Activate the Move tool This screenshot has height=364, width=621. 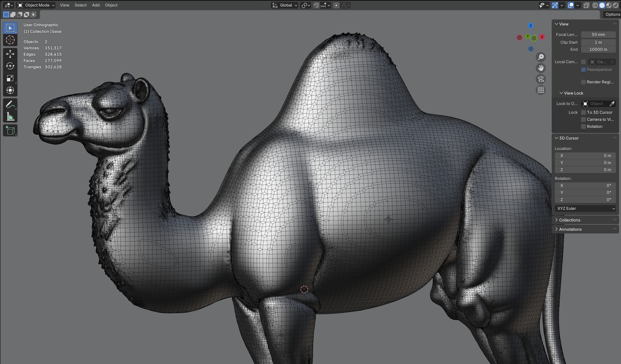(10, 54)
